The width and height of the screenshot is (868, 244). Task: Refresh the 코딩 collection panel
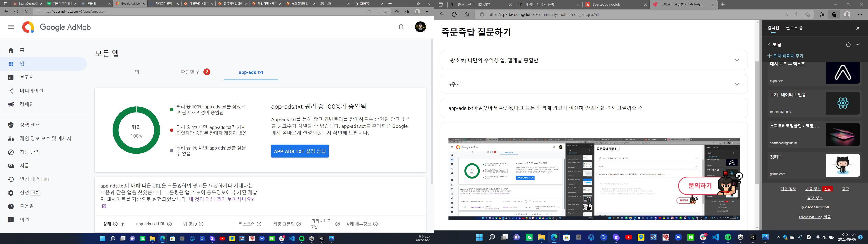[x=849, y=45]
